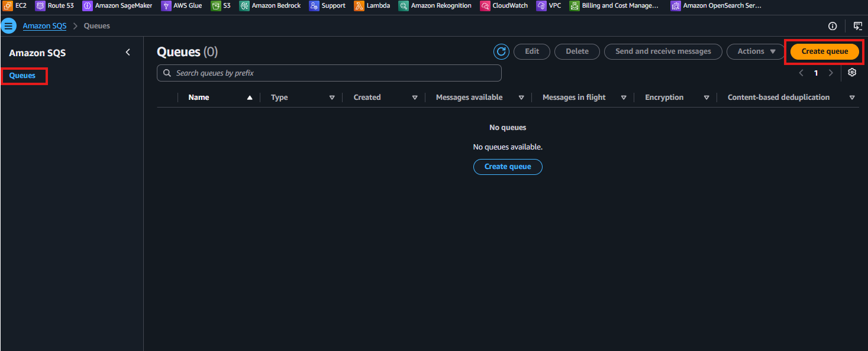Screen dimensions: 868x351
Task: Open Amazon Bedrock shortcut icon
Action: click(x=244, y=6)
